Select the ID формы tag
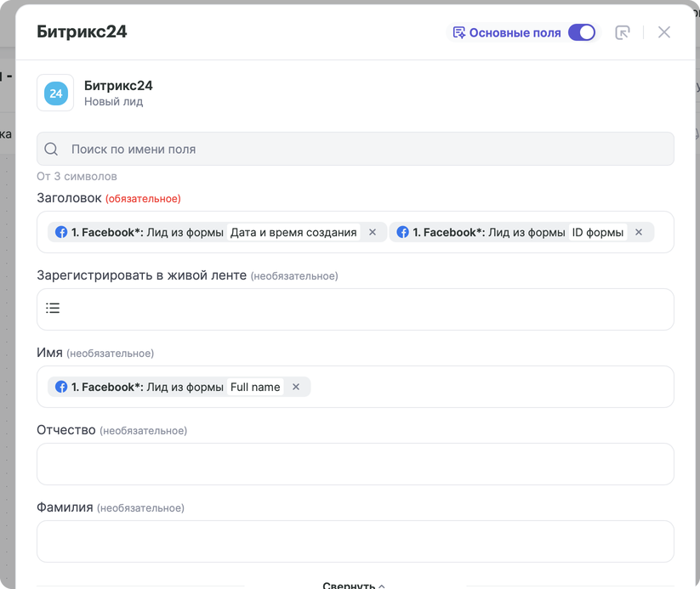The width and height of the screenshot is (700, 589). 521,232
